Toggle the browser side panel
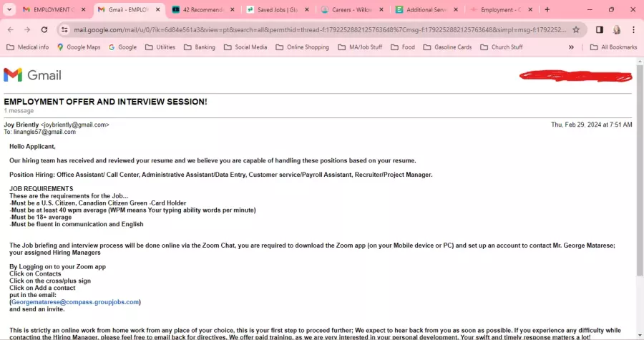The height and width of the screenshot is (340, 644). 600,29
